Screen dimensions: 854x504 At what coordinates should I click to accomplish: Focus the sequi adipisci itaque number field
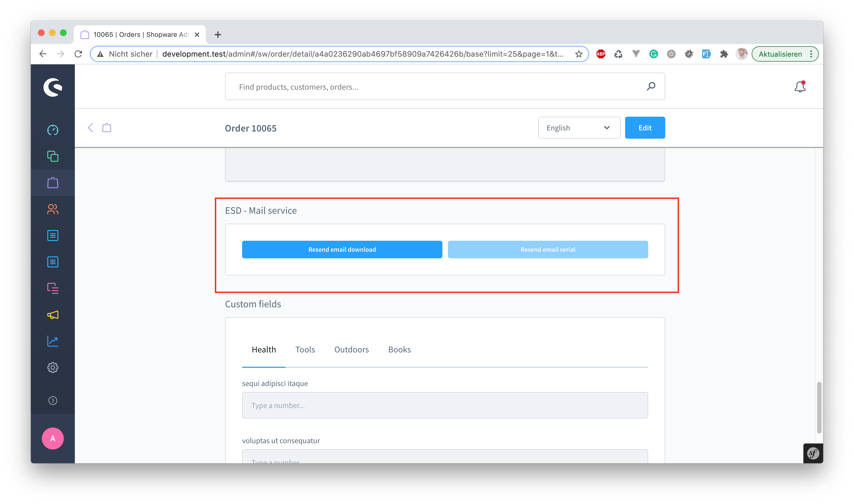click(x=445, y=405)
